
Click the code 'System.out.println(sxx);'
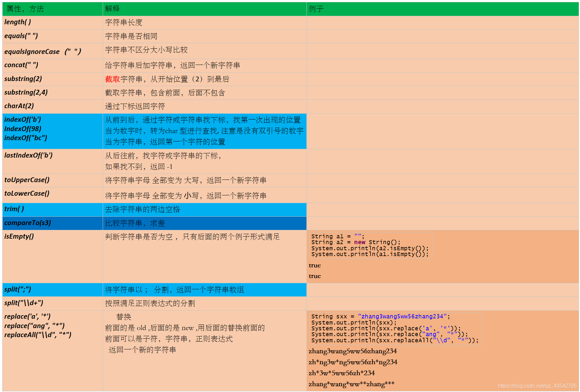click(354, 323)
